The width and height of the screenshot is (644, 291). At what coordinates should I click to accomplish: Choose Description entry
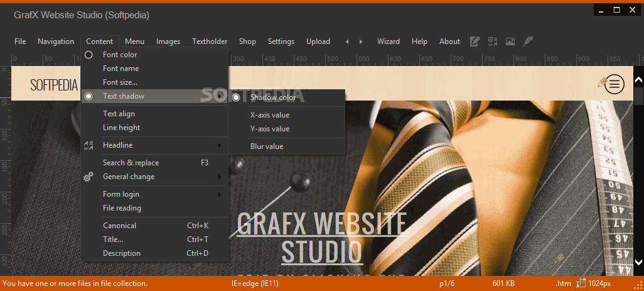point(154,253)
